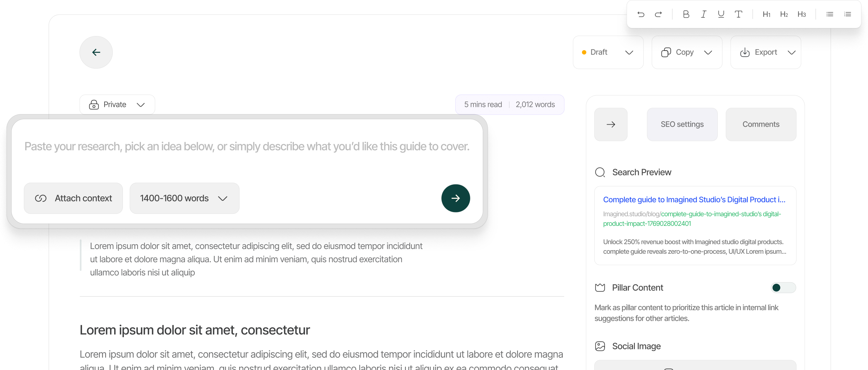Click the green search preview URL slug
This screenshot has height=370, width=868.
pos(692,219)
